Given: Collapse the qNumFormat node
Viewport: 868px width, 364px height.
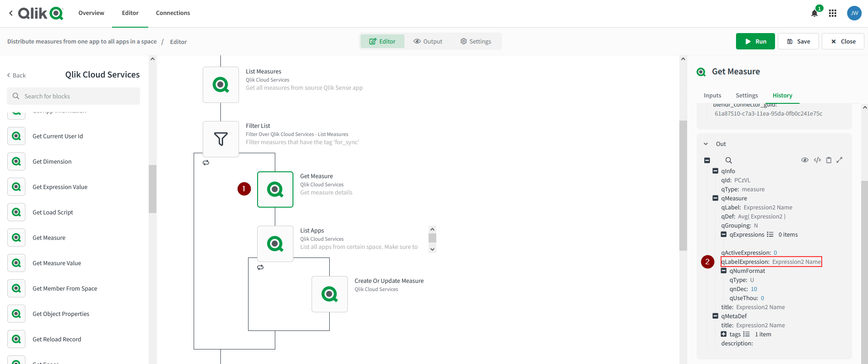Looking at the screenshot, I should (x=724, y=271).
